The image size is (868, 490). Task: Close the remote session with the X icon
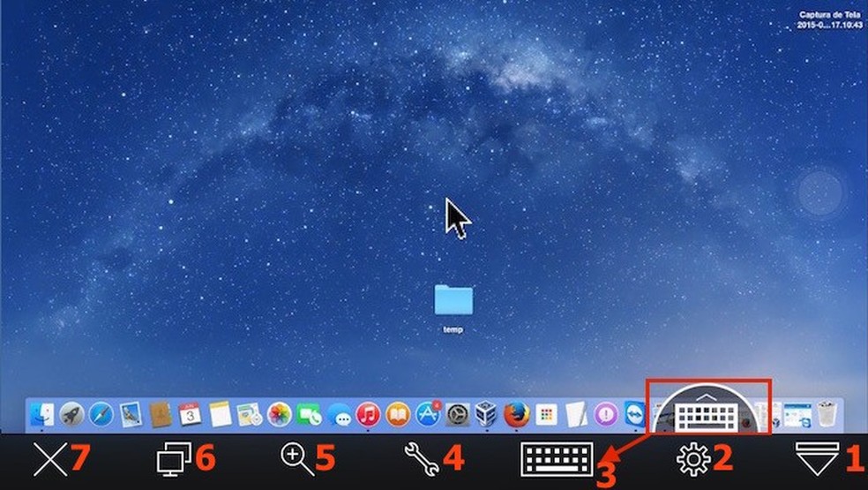pos(50,459)
